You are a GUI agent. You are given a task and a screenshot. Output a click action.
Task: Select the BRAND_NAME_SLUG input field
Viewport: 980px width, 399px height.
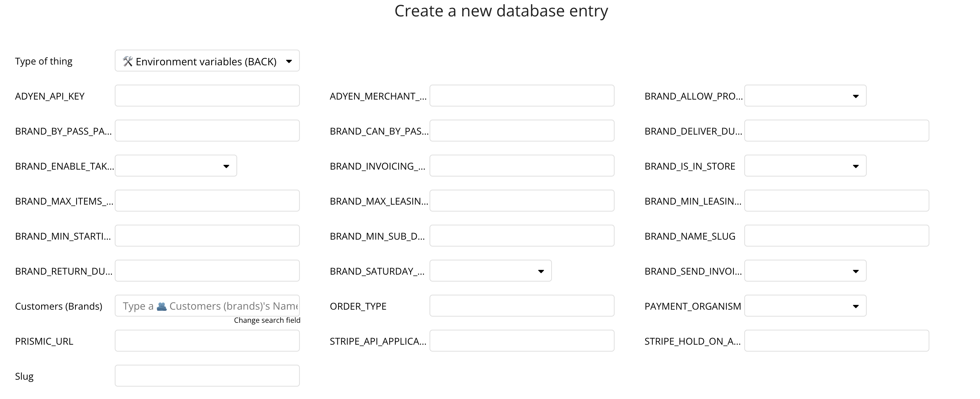click(x=836, y=236)
